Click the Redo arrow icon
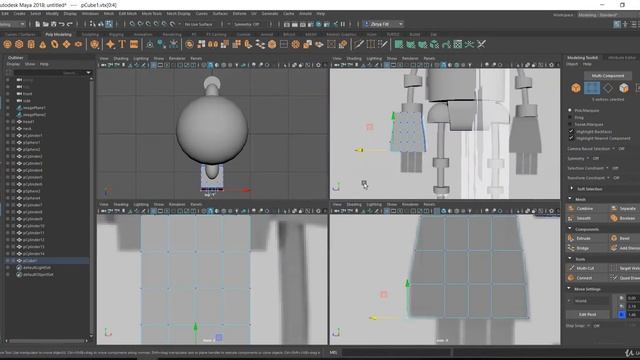Image resolution: width=640 pixels, height=360 pixels. 69,24
